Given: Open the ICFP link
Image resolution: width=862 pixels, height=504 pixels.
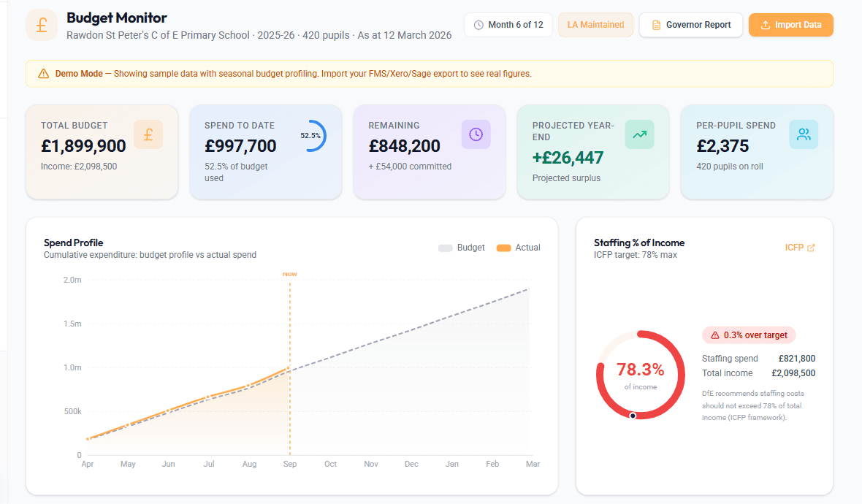Looking at the screenshot, I should click(800, 248).
